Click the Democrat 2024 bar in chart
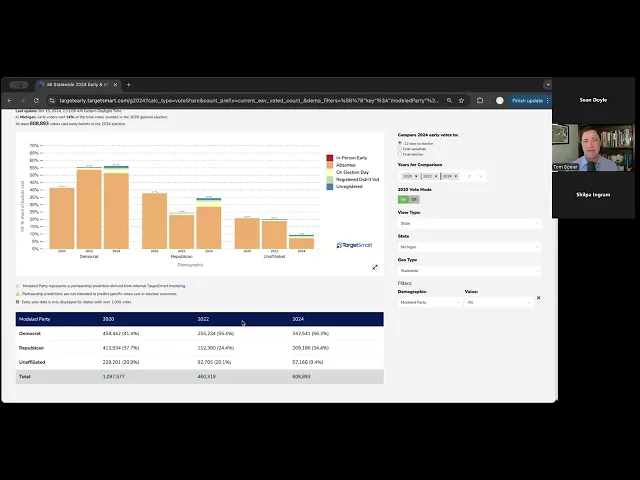Image resolution: width=640 pixels, height=480 pixels. (116, 207)
